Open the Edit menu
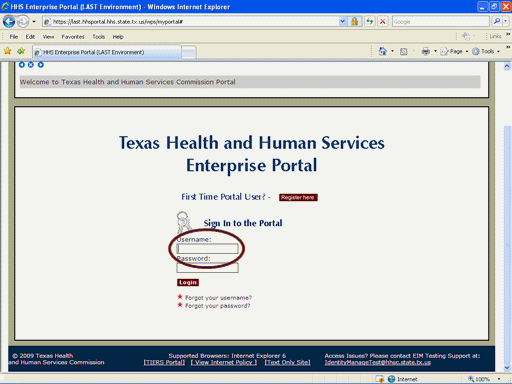This screenshot has width=512, height=384. tap(30, 37)
